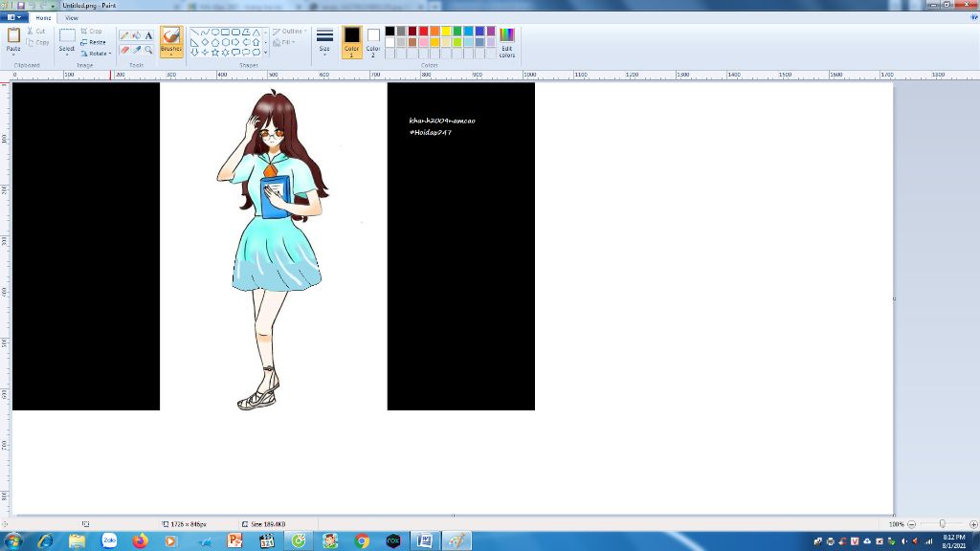Pick the pink color swatch

423,42
